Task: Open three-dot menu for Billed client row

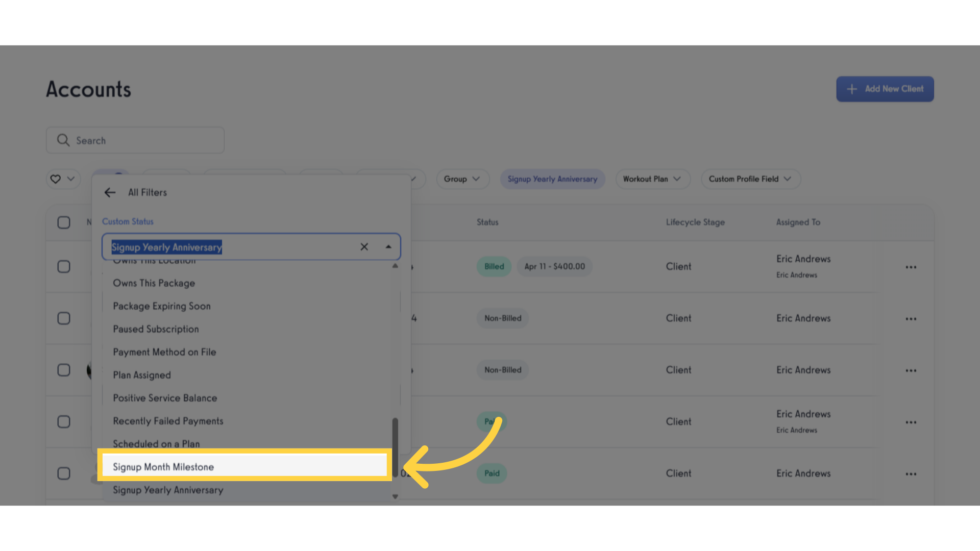Action: [x=911, y=267]
